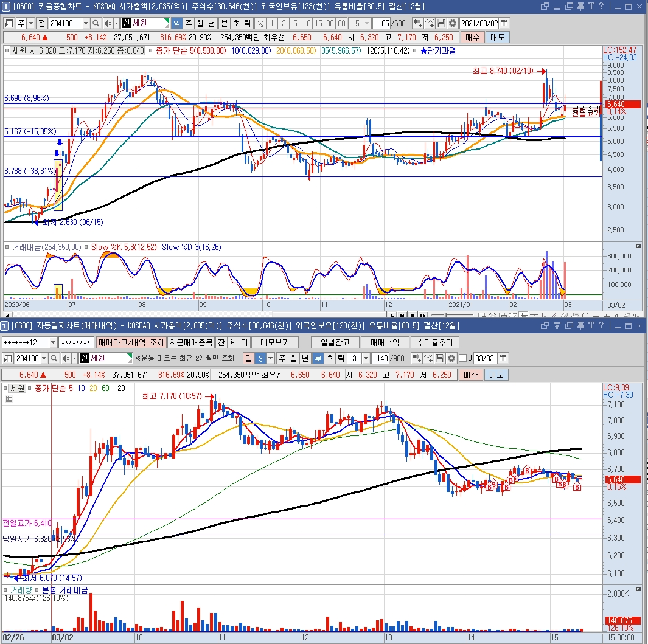
Task: Click the T font icon in 키움종합차트 title bar
Action: point(591,6)
